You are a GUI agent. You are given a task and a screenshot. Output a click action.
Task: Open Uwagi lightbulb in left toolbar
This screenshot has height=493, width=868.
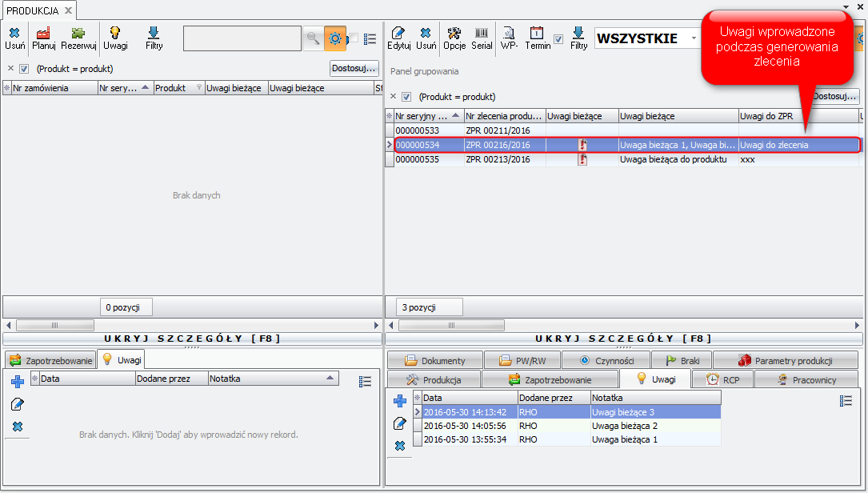click(x=115, y=34)
